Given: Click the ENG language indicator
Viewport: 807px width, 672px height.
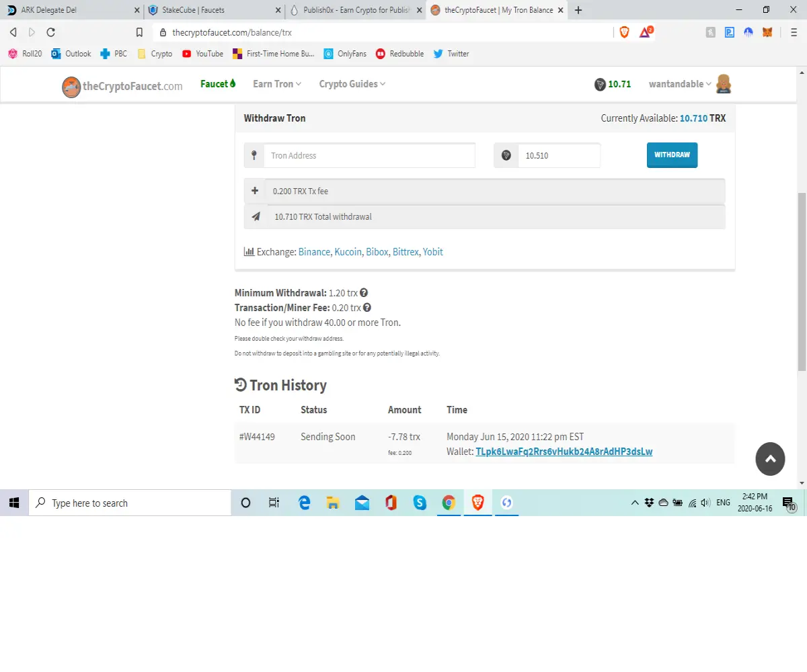Looking at the screenshot, I should click(x=723, y=503).
